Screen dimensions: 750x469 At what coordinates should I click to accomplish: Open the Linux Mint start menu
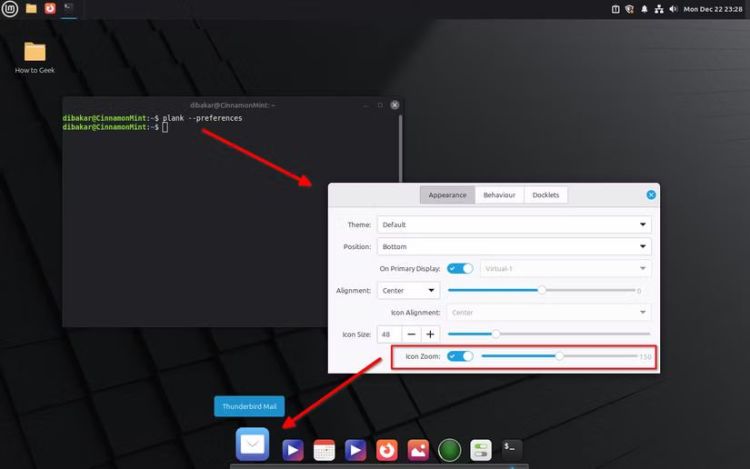pyautogui.click(x=11, y=9)
